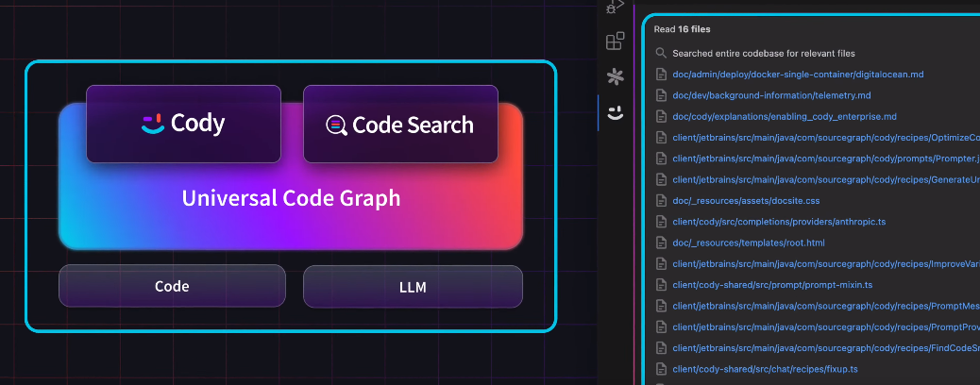Select the Cody smiley icon in the activity bar
Image resolution: width=980 pixels, height=385 pixels.
pyautogui.click(x=615, y=113)
